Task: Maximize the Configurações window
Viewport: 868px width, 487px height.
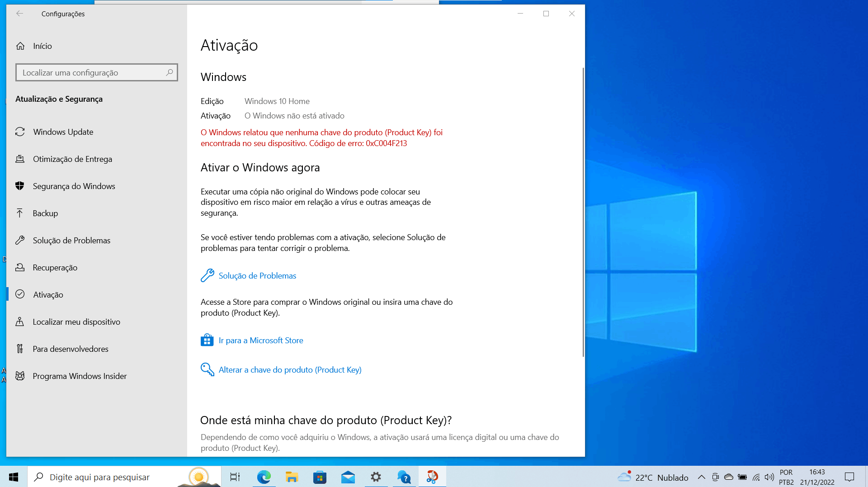Action: 546,14
